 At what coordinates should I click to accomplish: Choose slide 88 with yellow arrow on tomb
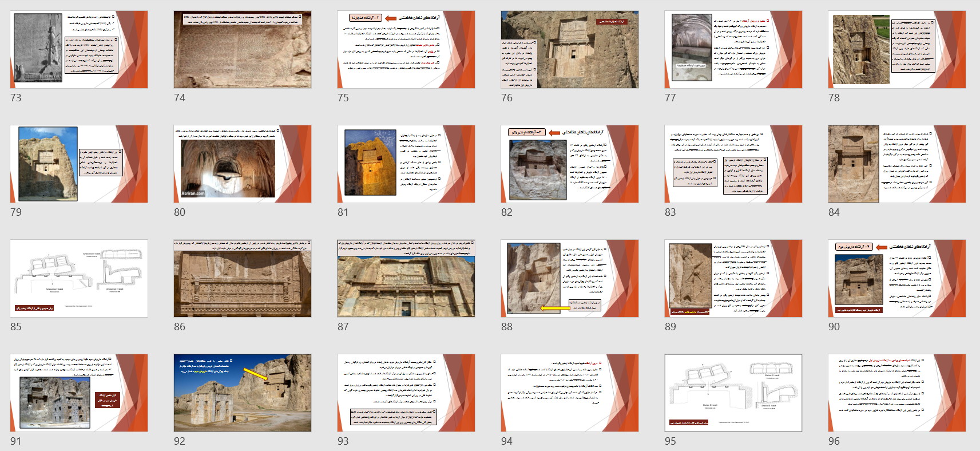pyautogui.click(x=570, y=278)
